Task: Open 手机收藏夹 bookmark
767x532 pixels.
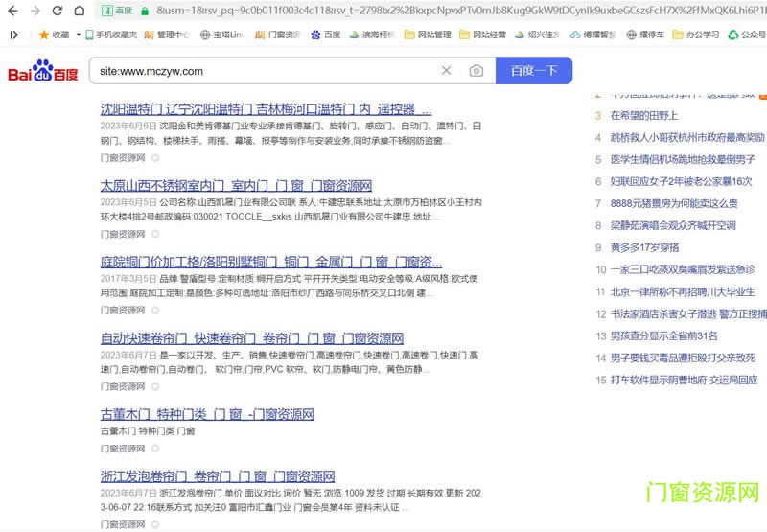Action: [x=111, y=35]
